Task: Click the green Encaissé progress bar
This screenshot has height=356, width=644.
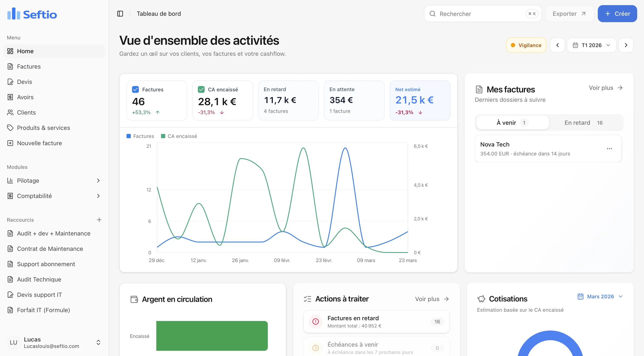Action: coord(212,336)
